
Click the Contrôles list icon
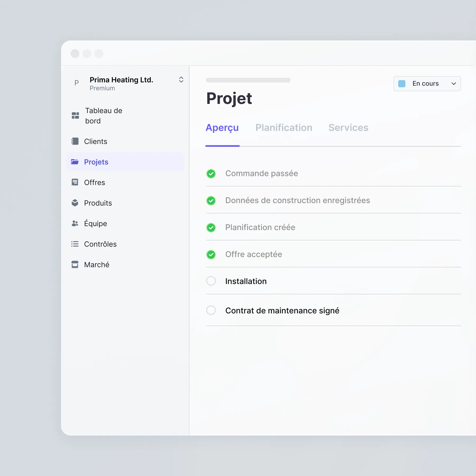(x=75, y=244)
